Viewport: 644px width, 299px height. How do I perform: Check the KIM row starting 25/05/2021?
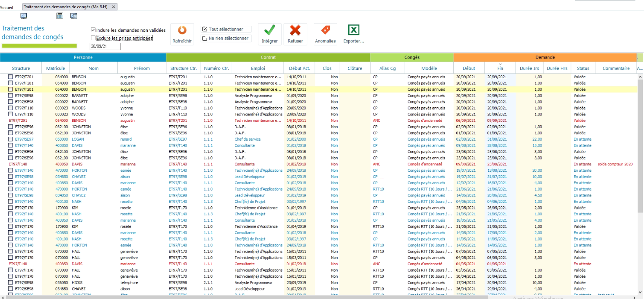pos(11,208)
